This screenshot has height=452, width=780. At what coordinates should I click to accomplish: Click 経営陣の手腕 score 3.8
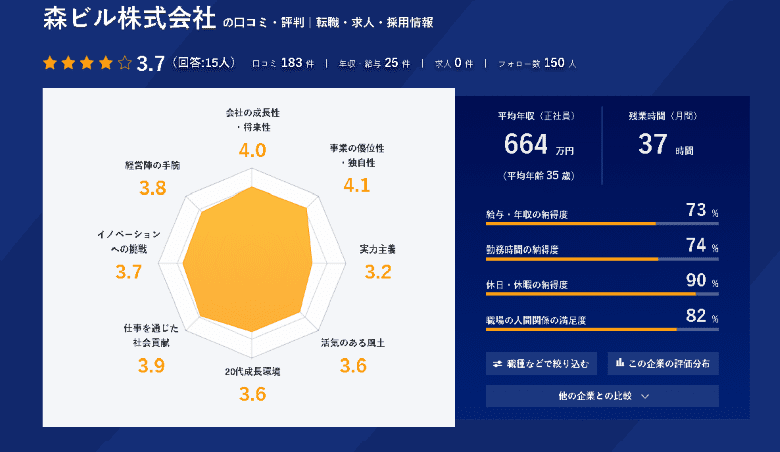pos(153,188)
